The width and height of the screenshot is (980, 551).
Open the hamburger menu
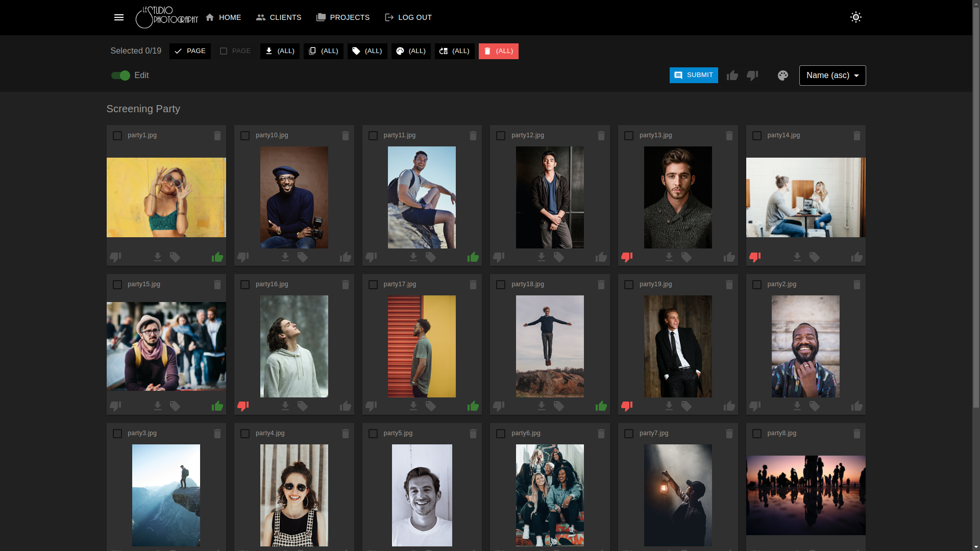click(119, 17)
